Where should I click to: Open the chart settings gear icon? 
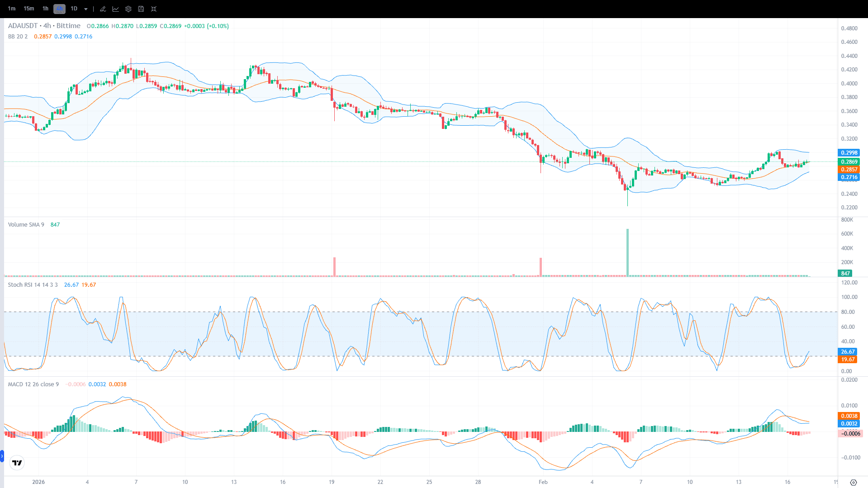128,9
